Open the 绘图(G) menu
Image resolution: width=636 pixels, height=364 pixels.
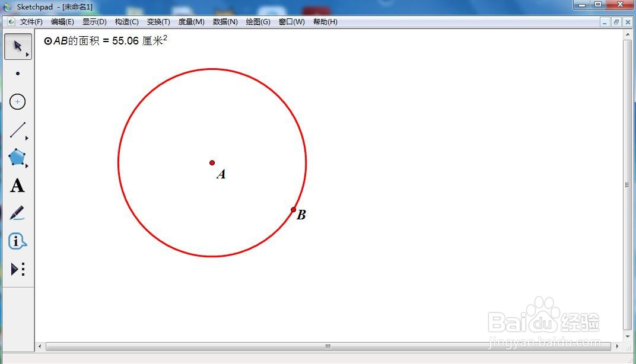(258, 22)
